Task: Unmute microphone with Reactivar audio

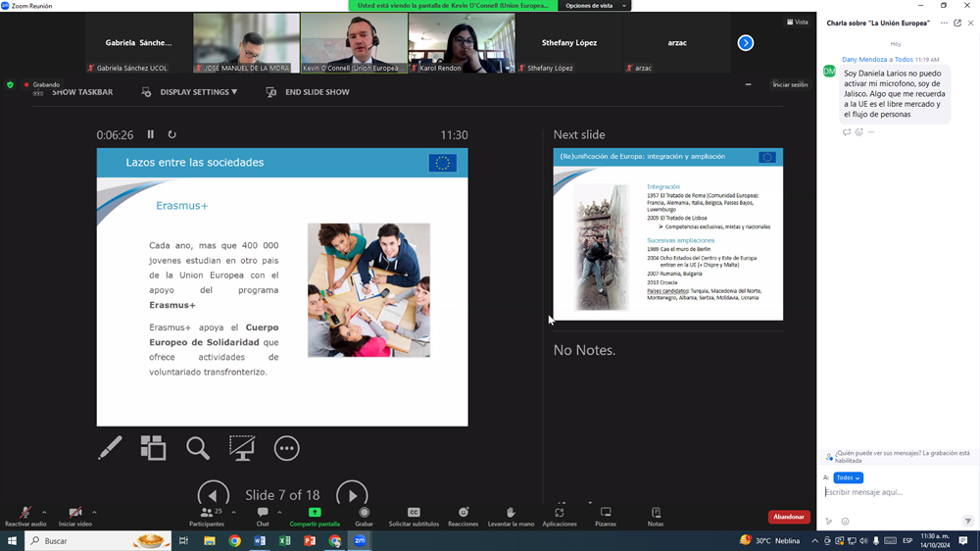Action: pyautogui.click(x=25, y=516)
